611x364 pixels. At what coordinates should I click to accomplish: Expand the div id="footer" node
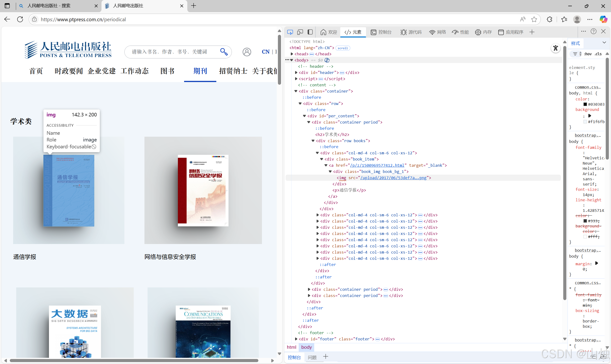pos(296,339)
